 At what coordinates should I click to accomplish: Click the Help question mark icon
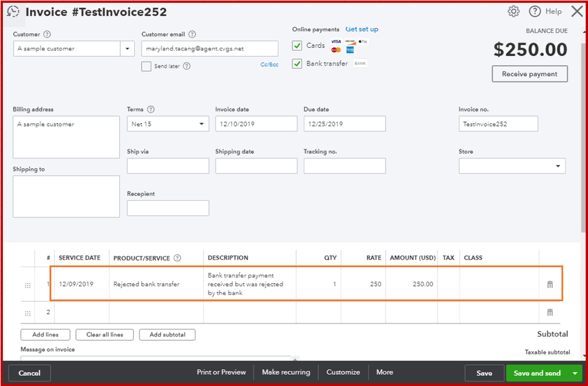535,12
